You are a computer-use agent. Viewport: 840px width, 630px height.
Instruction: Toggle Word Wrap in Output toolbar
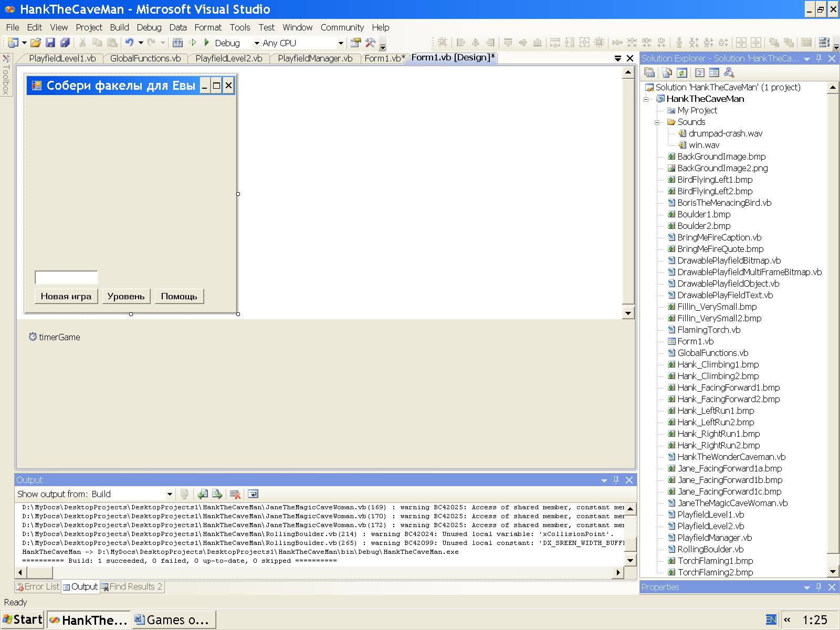[253, 494]
